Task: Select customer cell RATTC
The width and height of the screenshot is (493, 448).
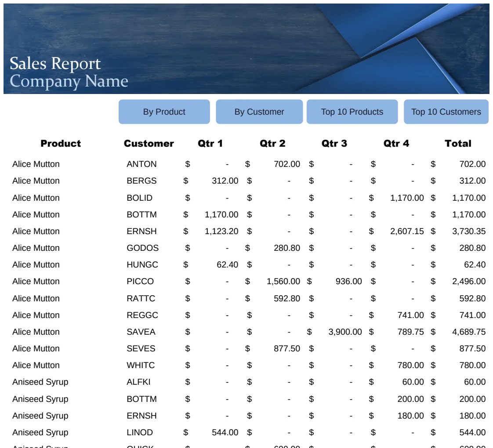Action: pos(141,298)
